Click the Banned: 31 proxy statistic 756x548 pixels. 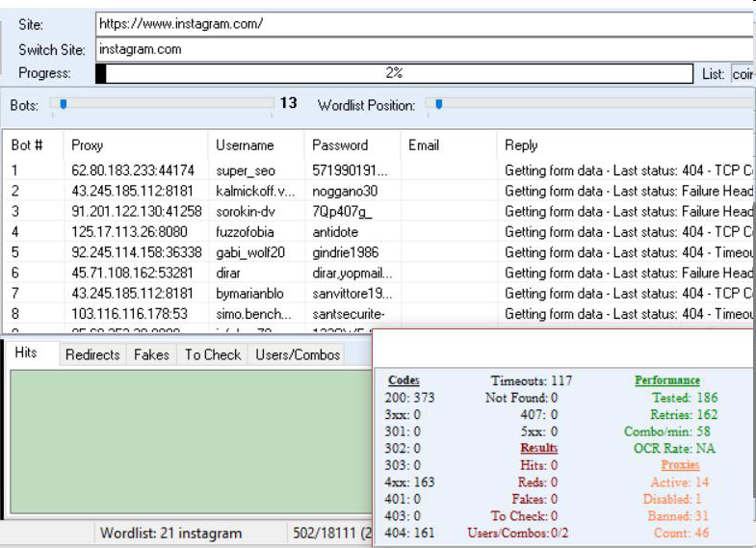pyautogui.click(x=678, y=516)
